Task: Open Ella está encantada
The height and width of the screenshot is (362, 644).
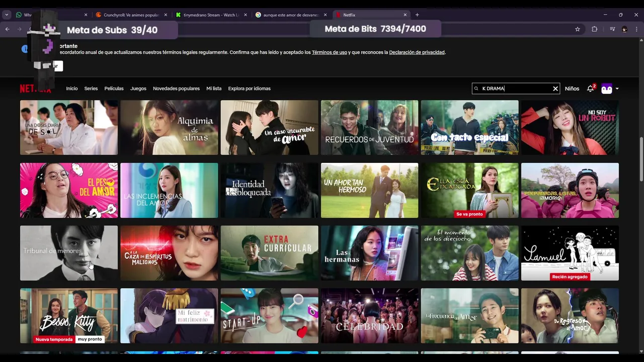Action: [x=469, y=190]
